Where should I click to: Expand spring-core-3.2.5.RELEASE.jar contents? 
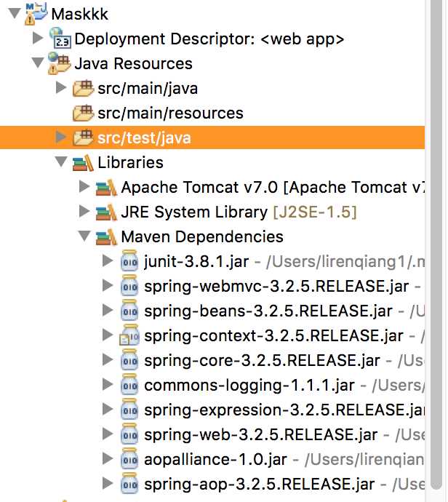click(108, 359)
